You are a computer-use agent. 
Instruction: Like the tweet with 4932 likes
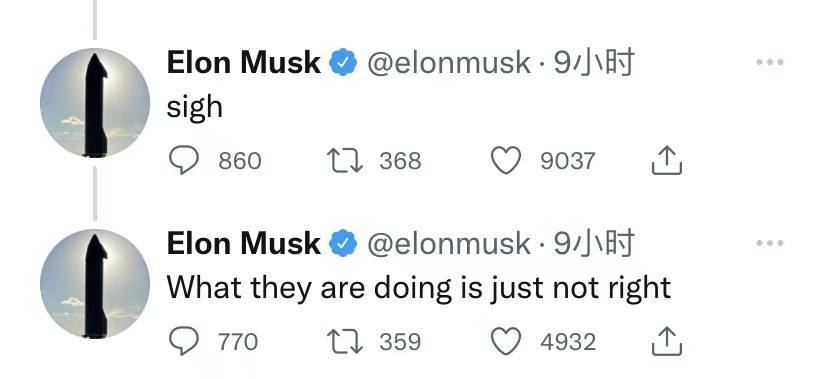click(506, 342)
